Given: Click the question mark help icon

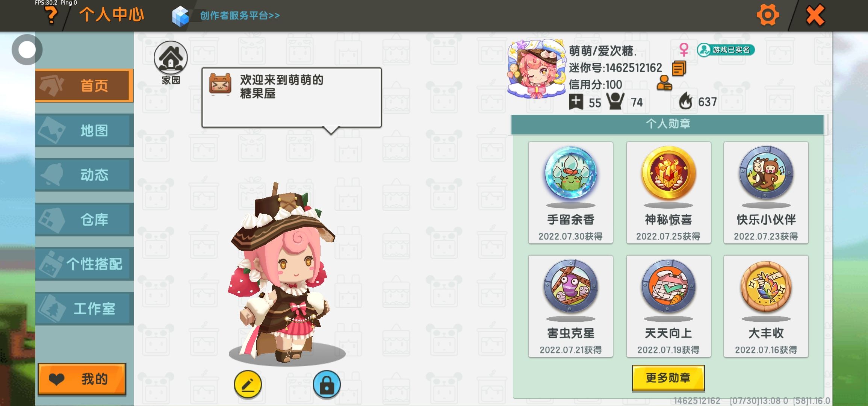Looking at the screenshot, I should coord(51,16).
